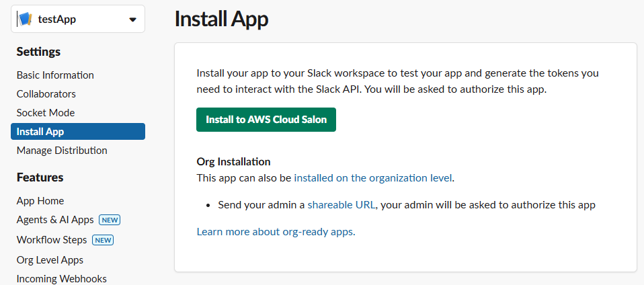Follow 'installed on the organization level' link
This screenshot has width=644, height=285.
click(373, 178)
